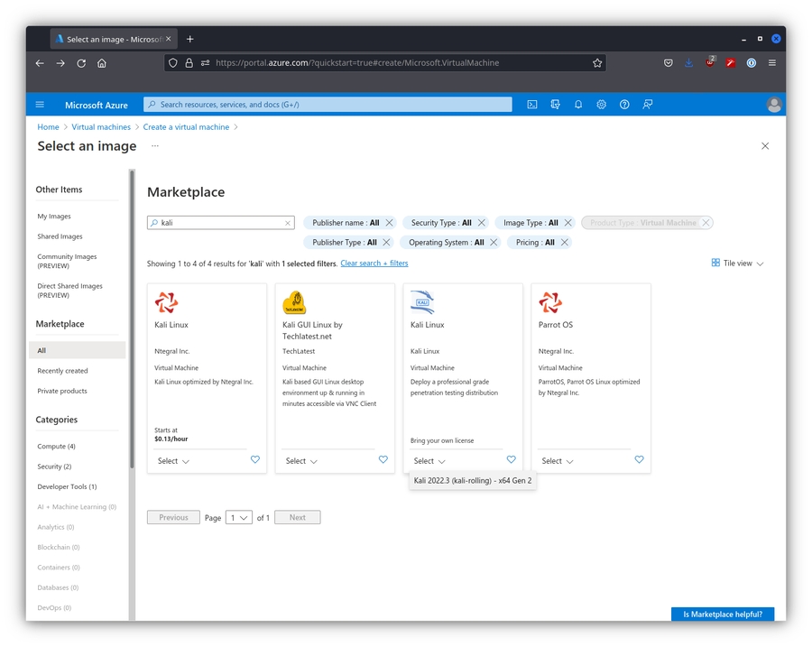The image size is (812, 647).
Task: Open the Azure portal hamburger menu
Action: click(x=40, y=105)
